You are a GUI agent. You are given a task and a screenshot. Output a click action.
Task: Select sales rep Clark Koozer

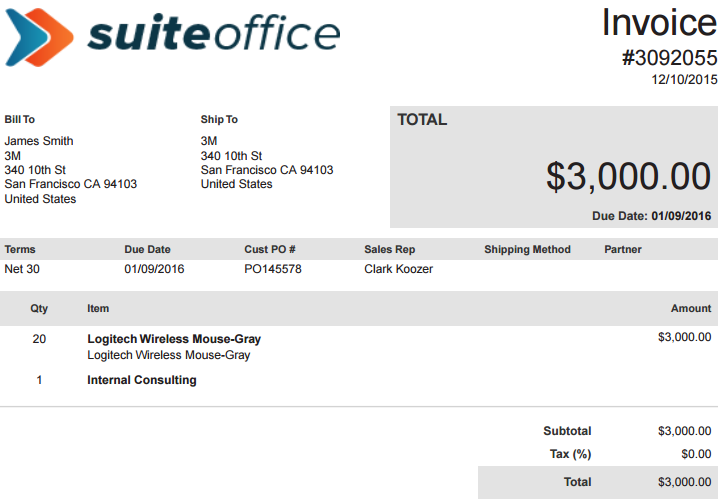[x=398, y=269]
